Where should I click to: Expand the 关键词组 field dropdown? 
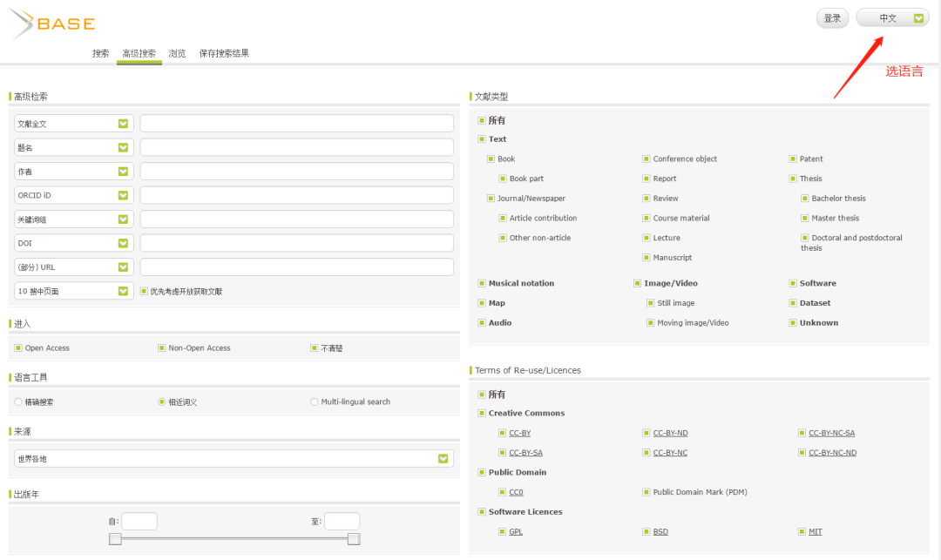point(73,219)
